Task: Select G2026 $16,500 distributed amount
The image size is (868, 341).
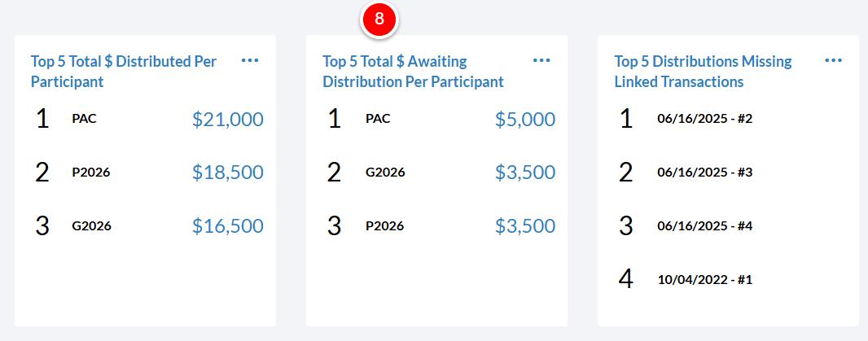Action: coord(227,226)
